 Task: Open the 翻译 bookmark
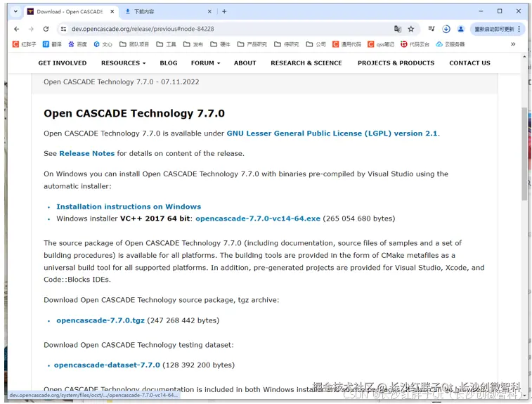52,44
